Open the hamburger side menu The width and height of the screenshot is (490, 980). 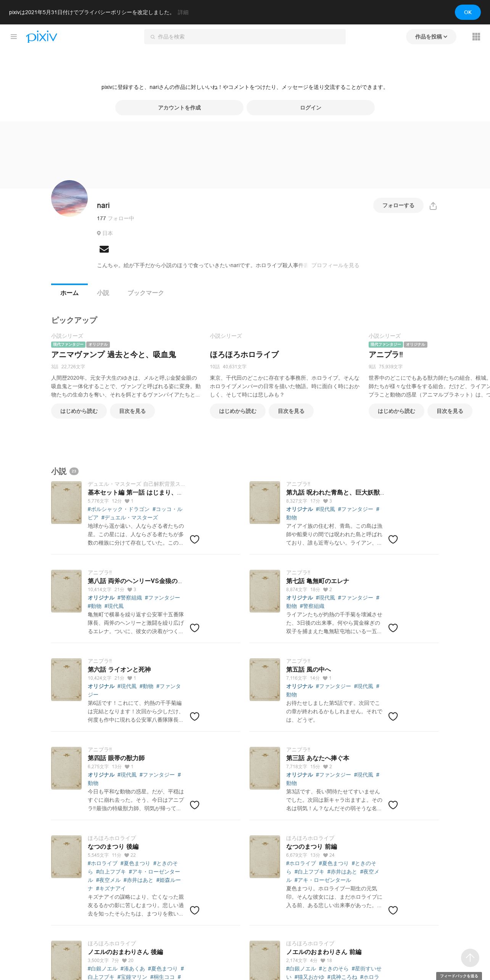point(14,37)
